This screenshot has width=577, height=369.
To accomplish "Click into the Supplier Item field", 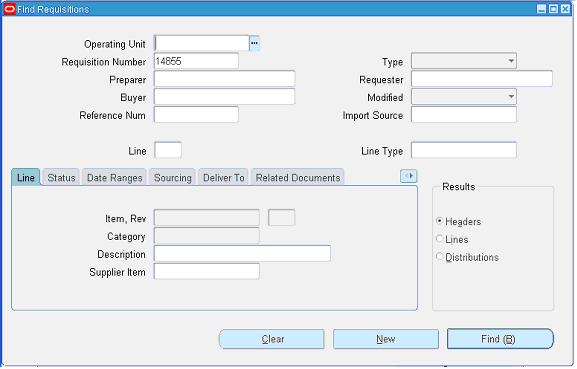I will click(207, 272).
